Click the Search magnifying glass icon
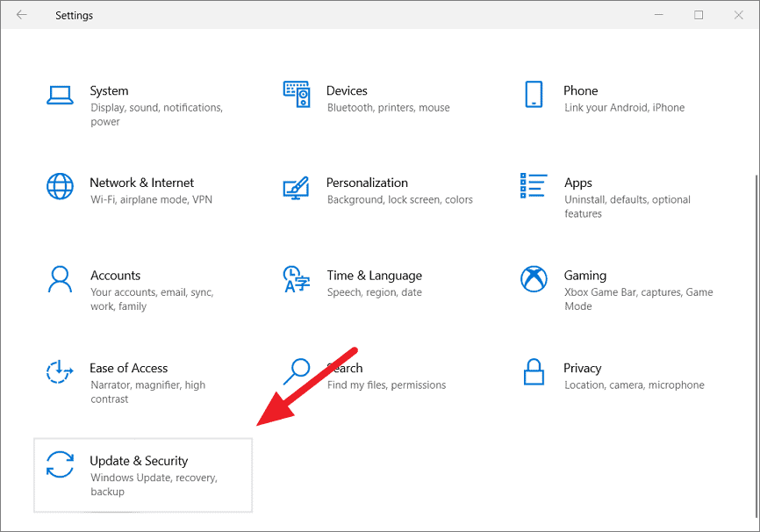 297,371
